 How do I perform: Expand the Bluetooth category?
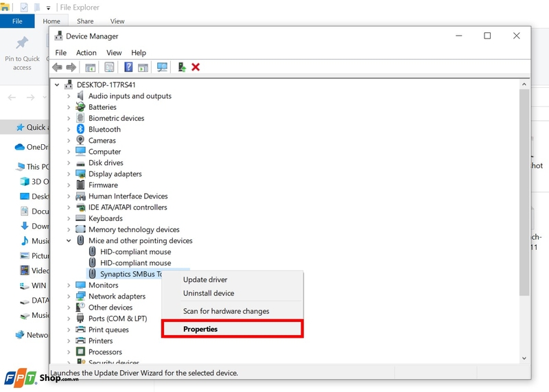(69, 129)
